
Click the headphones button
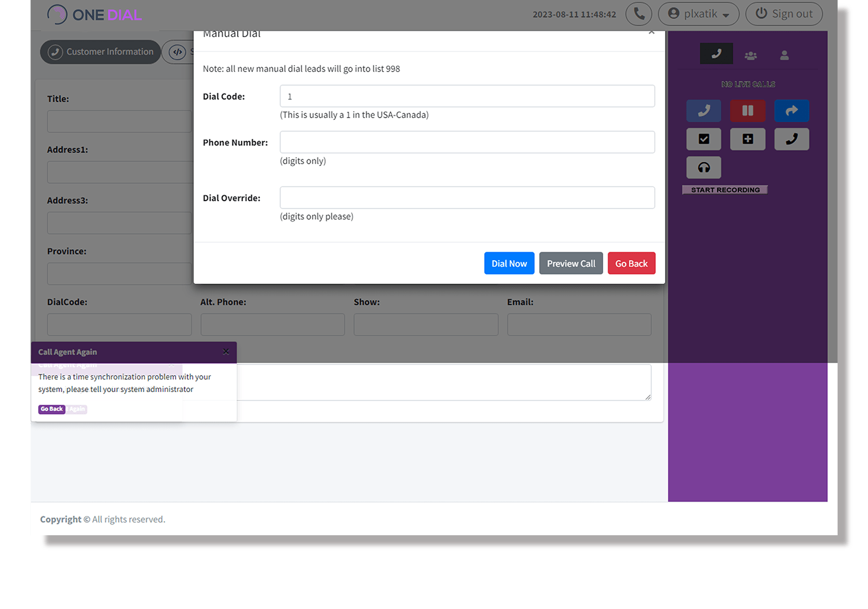704,168
